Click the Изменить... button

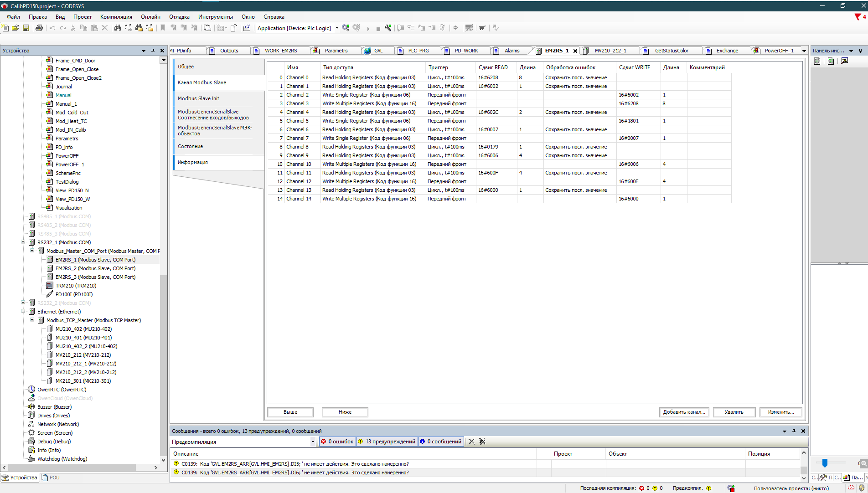click(781, 412)
